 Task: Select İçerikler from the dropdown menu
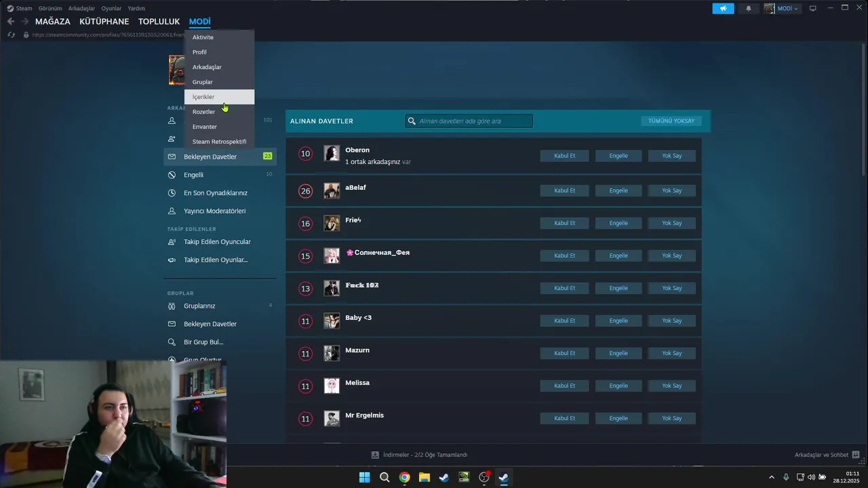pos(219,97)
